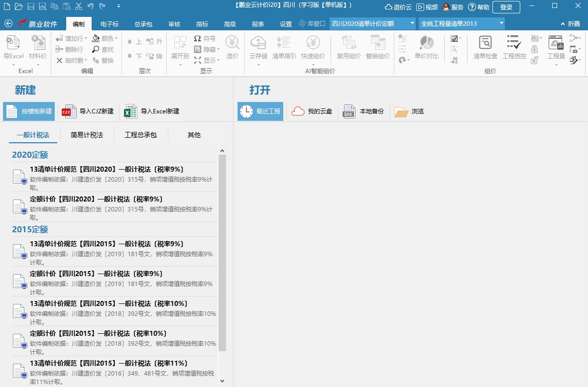Click the 展开到 expand-to tool
Image resolution: width=588 pixels, height=387 pixels.
(180, 47)
